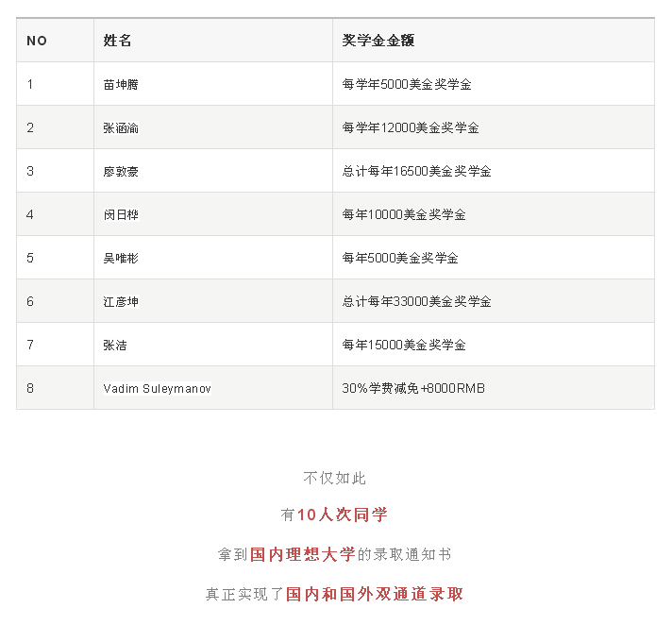Click the 每年5000美金奖学金 cell in row 5

(x=400, y=258)
